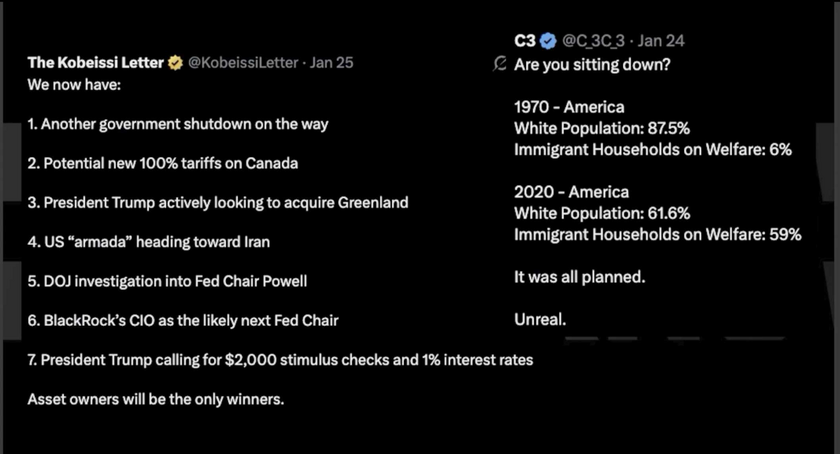Click the repost icon beside 'Are you sitting down?'

pyautogui.click(x=502, y=64)
